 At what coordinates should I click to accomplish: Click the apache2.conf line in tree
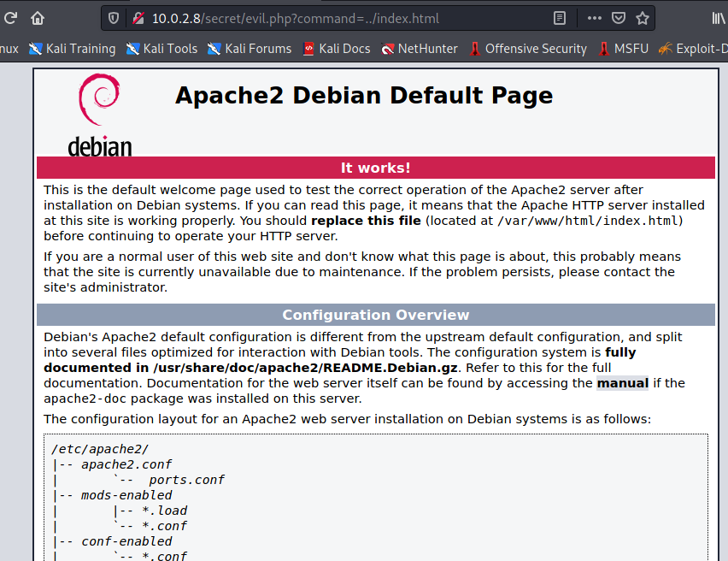pyautogui.click(x=126, y=464)
